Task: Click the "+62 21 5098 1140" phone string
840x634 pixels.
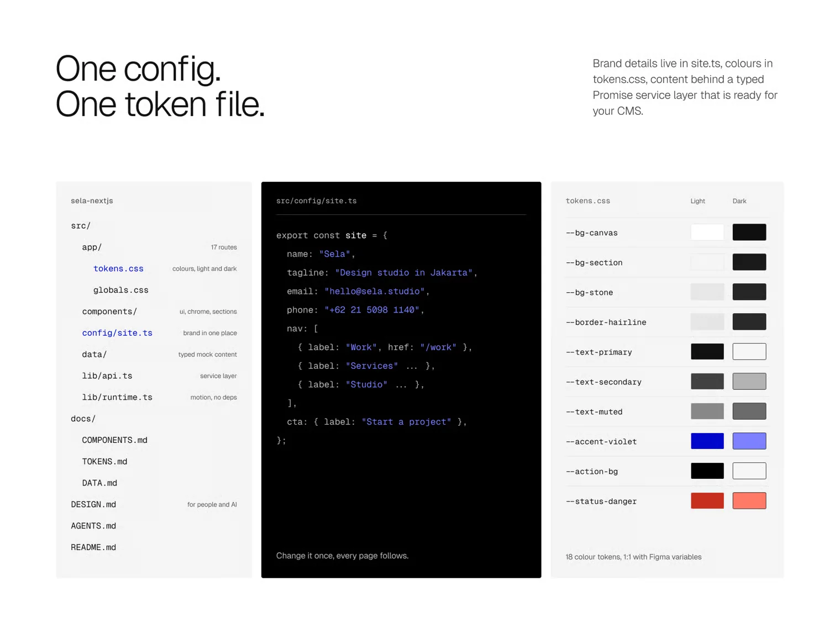Action: coord(372,310)
